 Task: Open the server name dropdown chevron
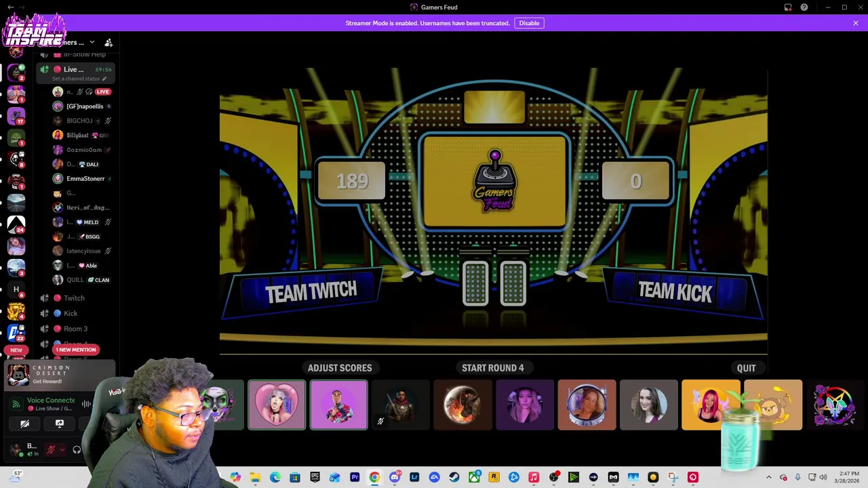pos(92,43)
